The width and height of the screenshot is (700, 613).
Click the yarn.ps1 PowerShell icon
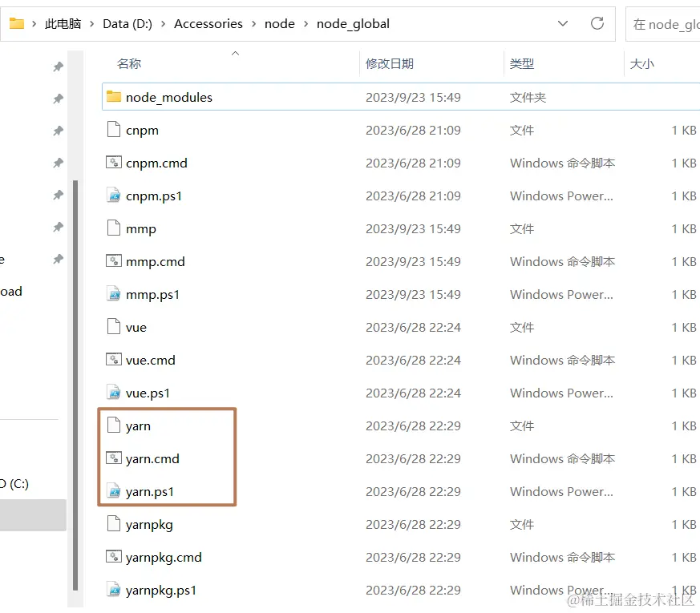[115, 491]
